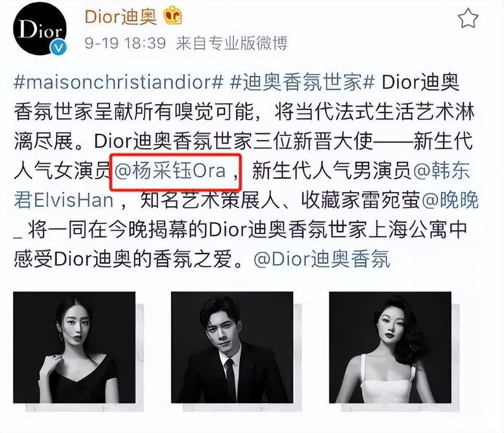Click the blue verified badge
The image size is (504, 433).
(58, 47)
